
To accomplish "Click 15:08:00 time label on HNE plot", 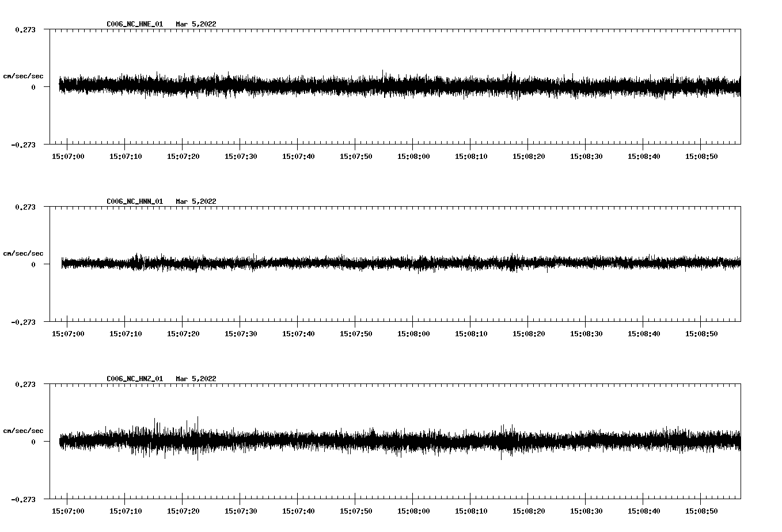I will (x=413, y=157).
